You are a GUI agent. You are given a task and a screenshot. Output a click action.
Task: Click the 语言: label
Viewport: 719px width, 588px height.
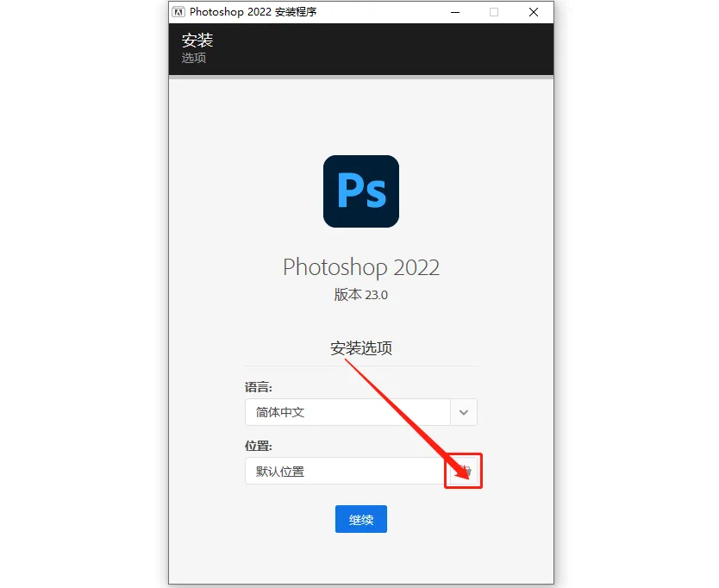[x=258, y=387]
